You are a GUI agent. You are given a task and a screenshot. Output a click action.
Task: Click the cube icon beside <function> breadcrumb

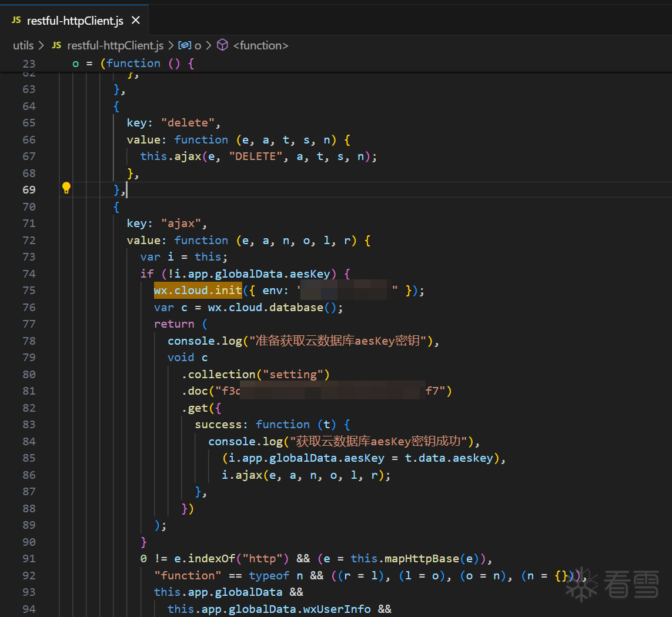[222, 45]
